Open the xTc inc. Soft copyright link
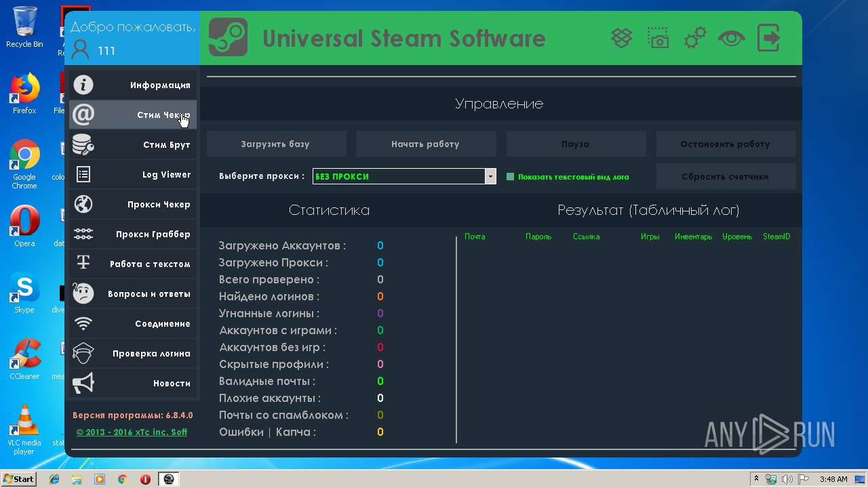 132,432
